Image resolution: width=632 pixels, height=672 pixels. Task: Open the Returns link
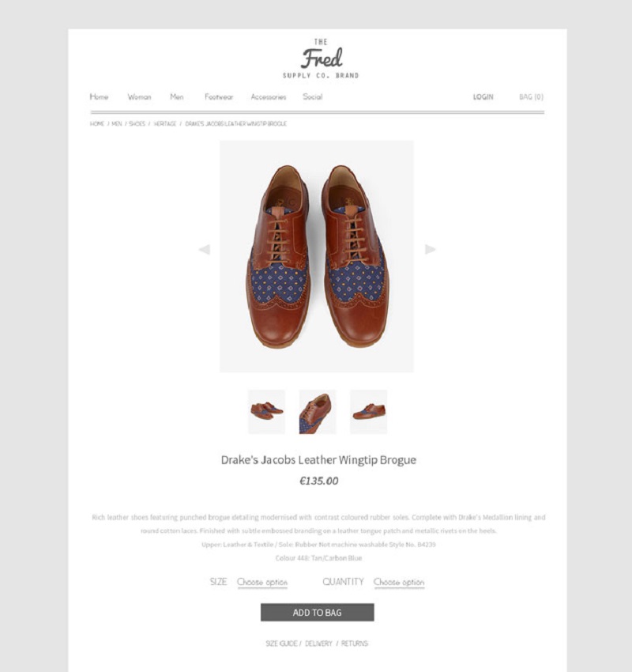click(x=355, y=644)
